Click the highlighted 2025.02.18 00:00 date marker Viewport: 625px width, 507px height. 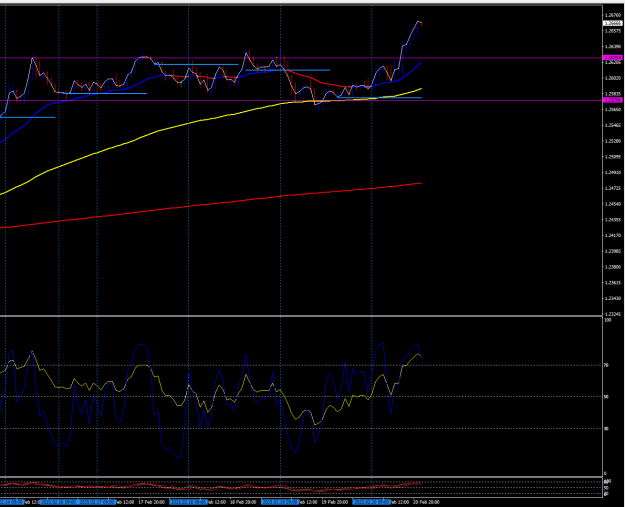(188, 502)
